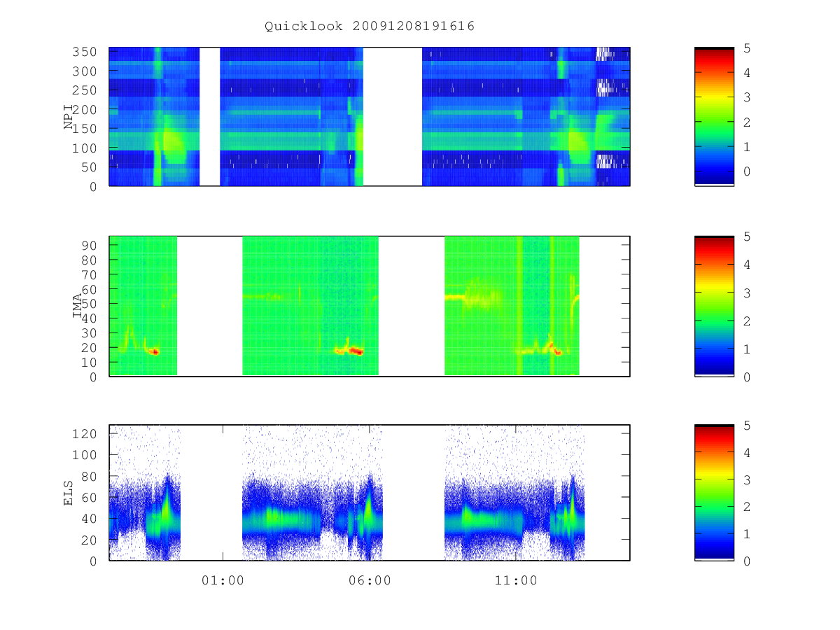Click the Quicklook 20091208191616 plot title
This screenshot has width=840, height=630.
click(370, 27)
